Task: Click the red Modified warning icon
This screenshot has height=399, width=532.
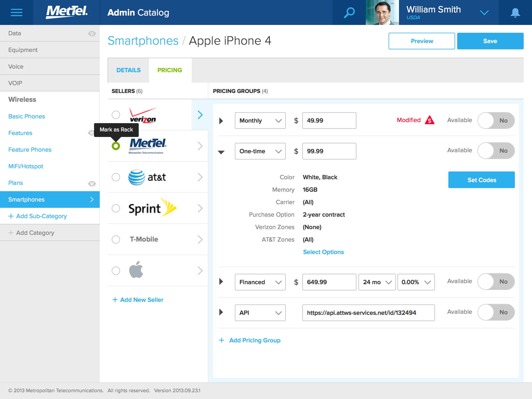Action: pyautogui.click(x=430, y=120)
